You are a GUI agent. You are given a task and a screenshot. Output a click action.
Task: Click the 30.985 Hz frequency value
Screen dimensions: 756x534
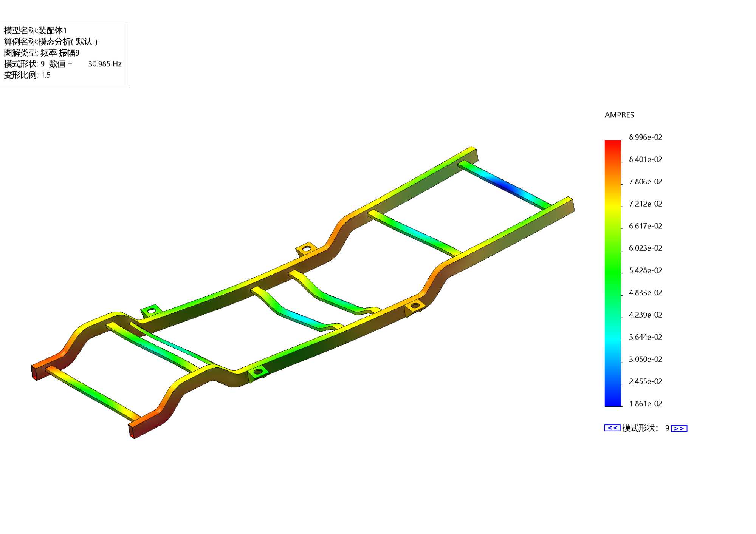pos(105,64)
